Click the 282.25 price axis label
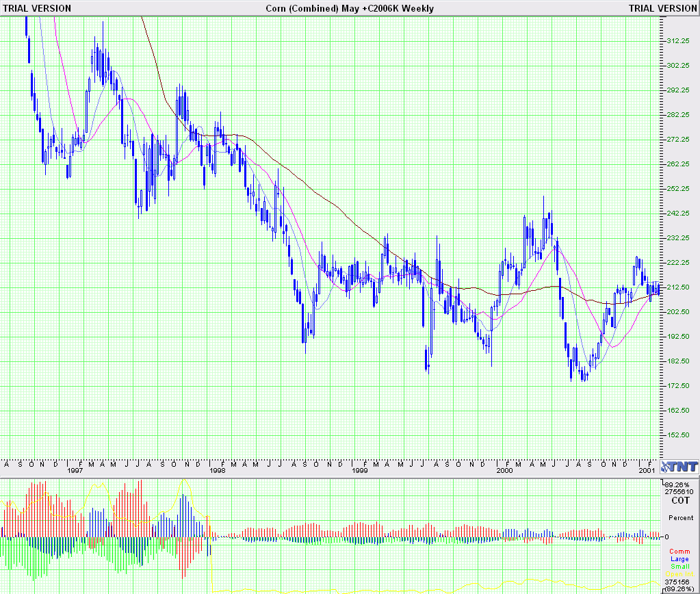This screenshot has height=594, width=700. tap(678, 114)
